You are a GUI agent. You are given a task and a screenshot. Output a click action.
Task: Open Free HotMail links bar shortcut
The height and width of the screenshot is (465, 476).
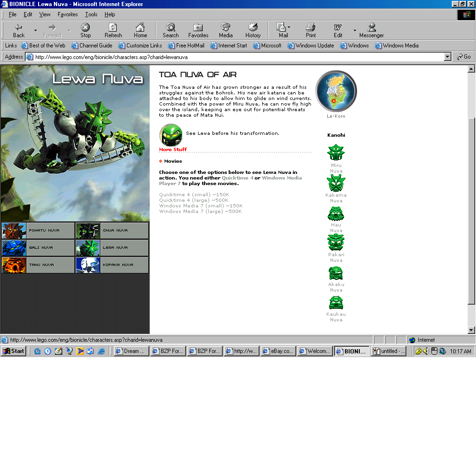tap(186, 46)
